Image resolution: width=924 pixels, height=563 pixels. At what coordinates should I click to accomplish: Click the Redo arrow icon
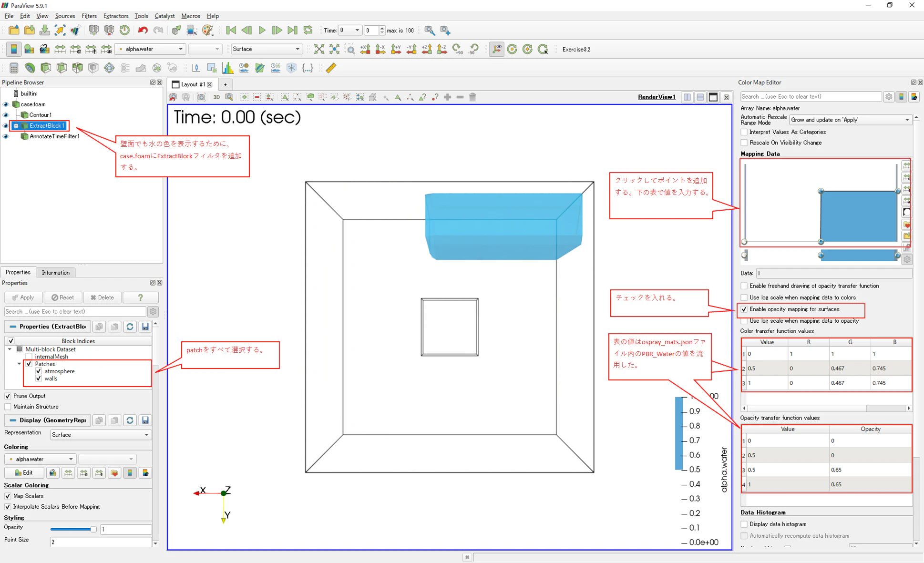pyautogui.click(x=158, y=30)
